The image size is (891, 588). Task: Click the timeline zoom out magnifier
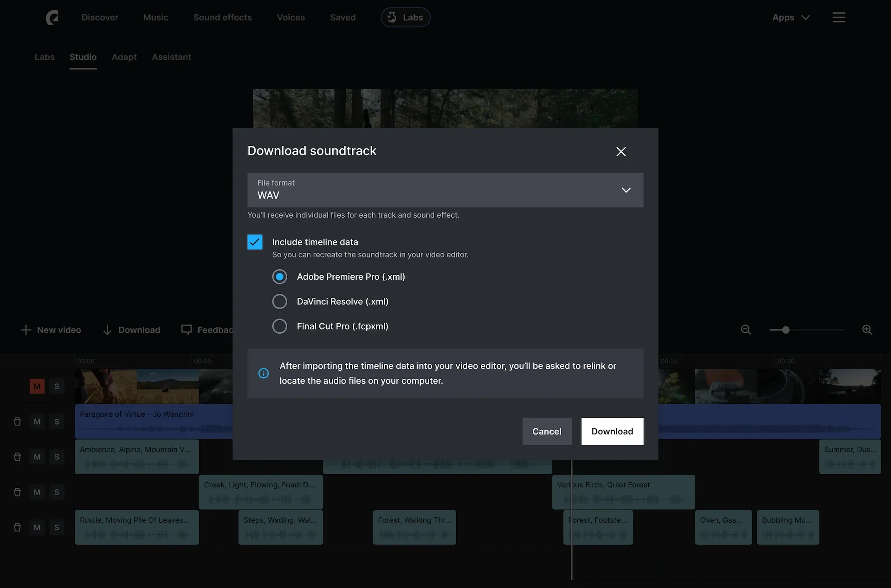pyautogui.click(x=746, y=330)
